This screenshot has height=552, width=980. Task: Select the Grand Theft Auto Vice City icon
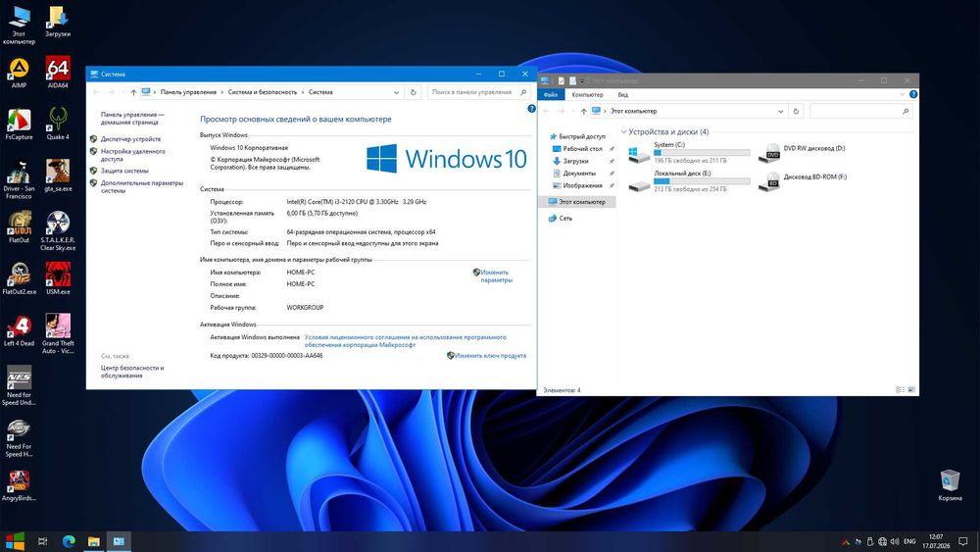click(58, 333)
